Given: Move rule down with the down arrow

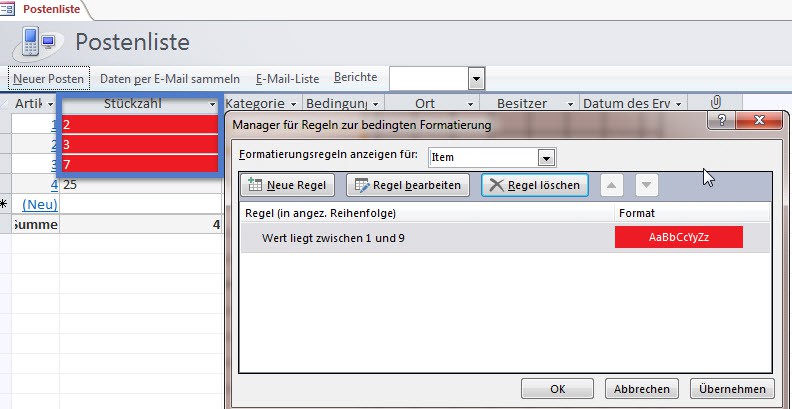Looking at the screenshot, I should click(x=647, y=185).
